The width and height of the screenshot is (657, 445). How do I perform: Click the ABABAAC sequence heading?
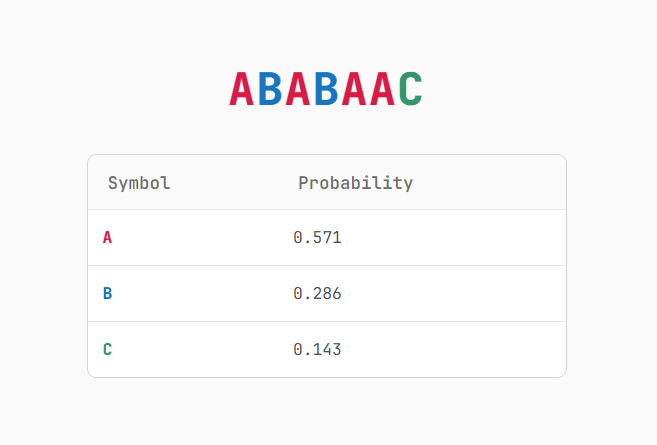[326, 89]
